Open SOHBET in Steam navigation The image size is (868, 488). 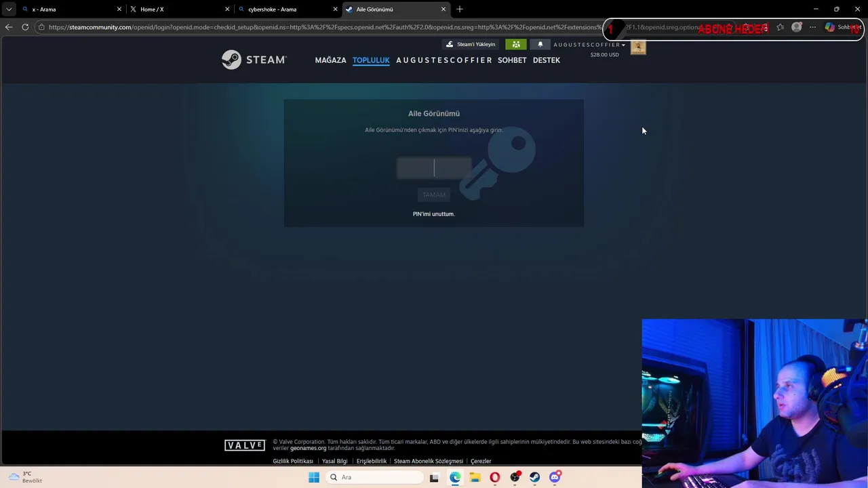coord(512,60)
